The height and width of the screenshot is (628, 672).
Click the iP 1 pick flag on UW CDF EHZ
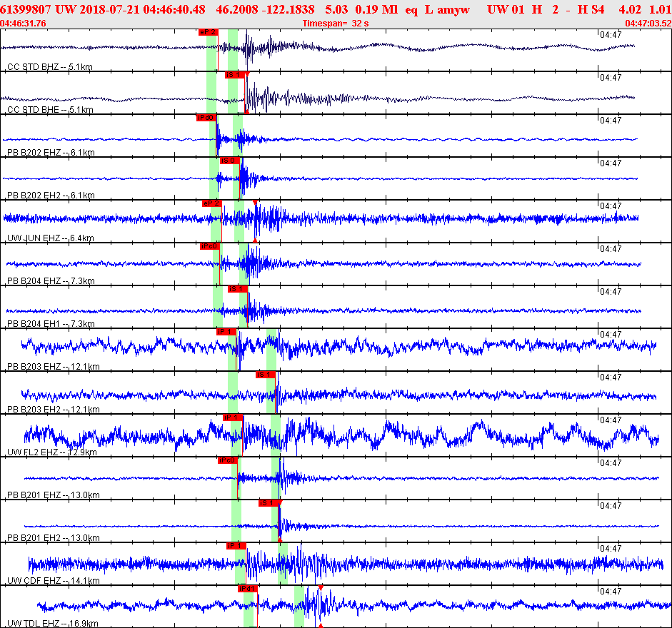pyautogui.click(x=236, y=546)
